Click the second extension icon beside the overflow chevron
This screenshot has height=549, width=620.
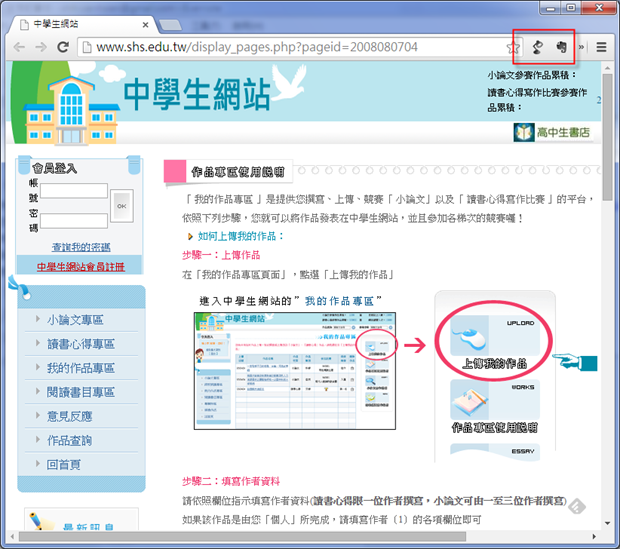561,47
